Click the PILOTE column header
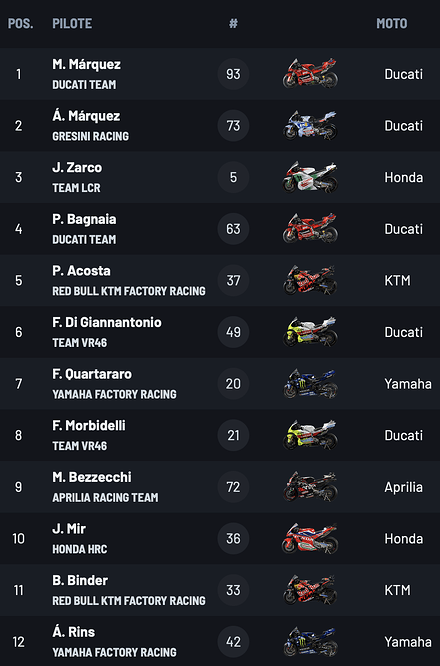 pyautogui.click(x=72, y=23)
